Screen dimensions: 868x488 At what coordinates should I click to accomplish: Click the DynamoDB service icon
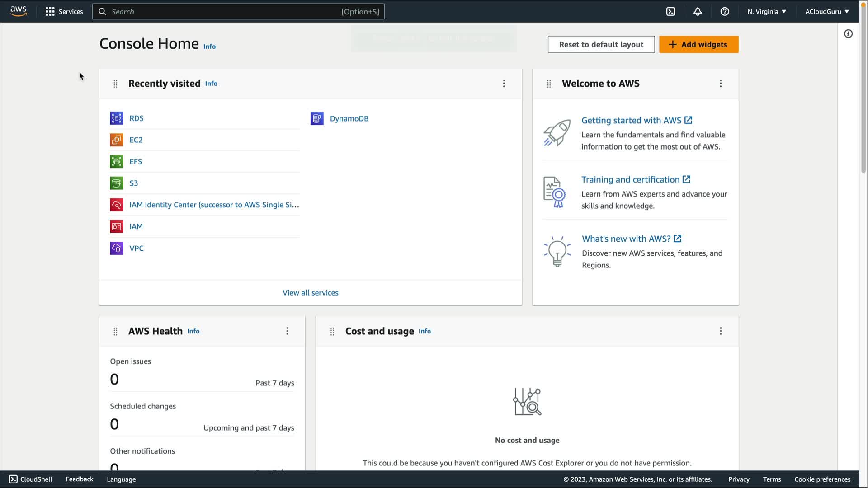(x=317, y=118)
